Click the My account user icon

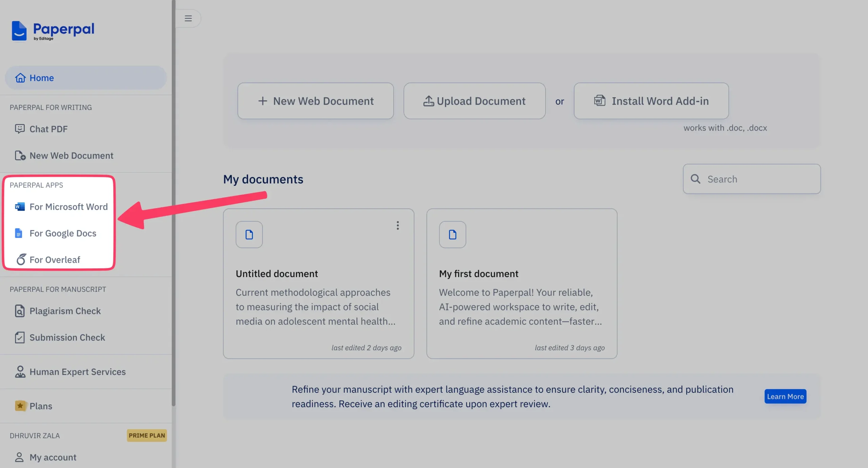(19, 457)
